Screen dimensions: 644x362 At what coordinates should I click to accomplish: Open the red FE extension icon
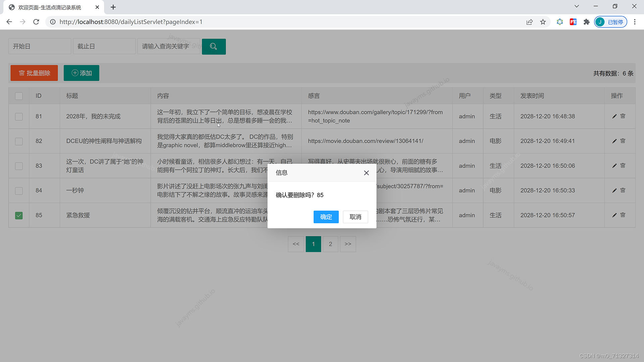point(573,22)
